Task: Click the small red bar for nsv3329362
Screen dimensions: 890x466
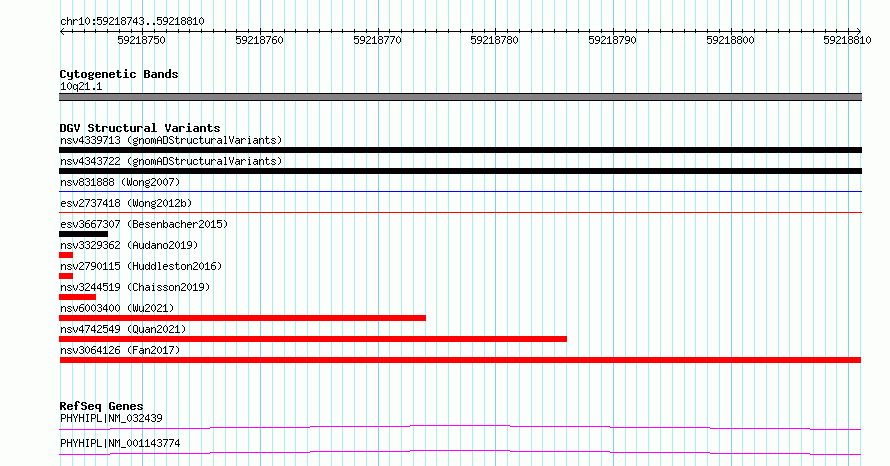Action: [x=66, y=255]
